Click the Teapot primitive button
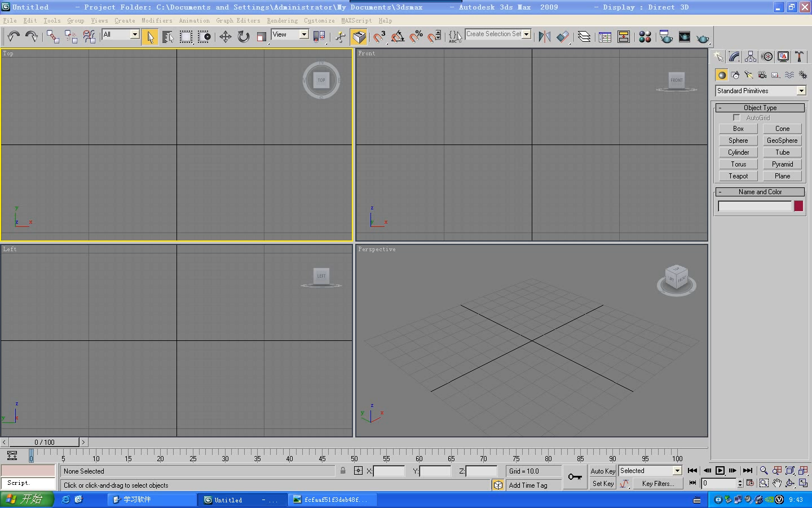Viewport: 812px width, 508px height. (x=738, y=176)
